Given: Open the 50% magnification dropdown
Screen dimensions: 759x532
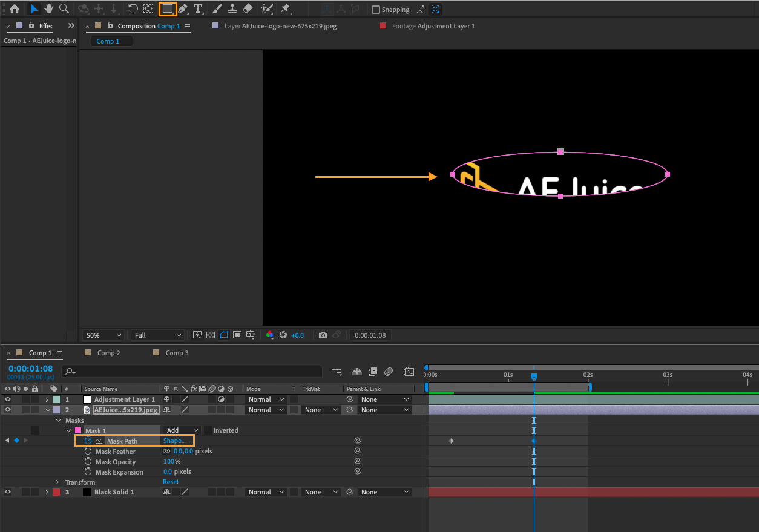Looking at the screenshot, I should coord(103,335).
